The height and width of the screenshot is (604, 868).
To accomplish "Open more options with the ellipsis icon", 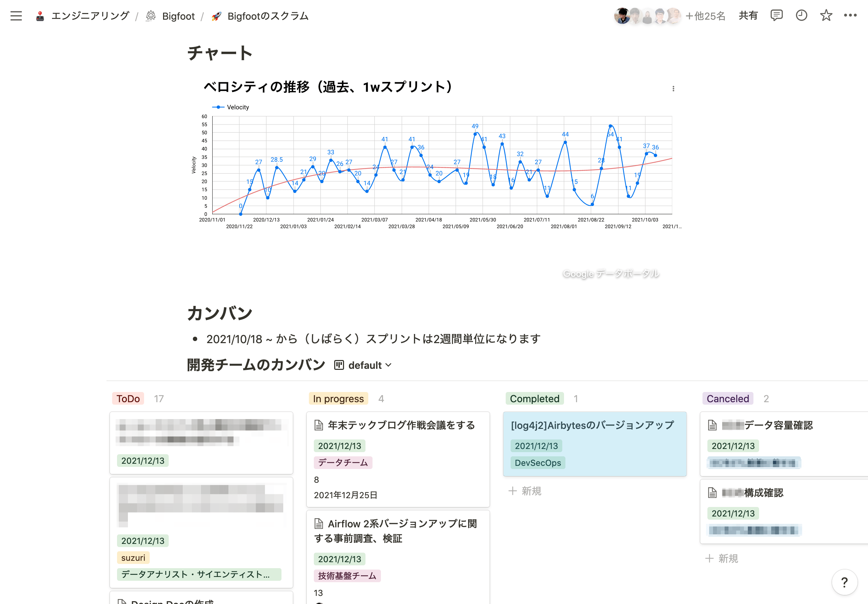I will click(851, 16).
